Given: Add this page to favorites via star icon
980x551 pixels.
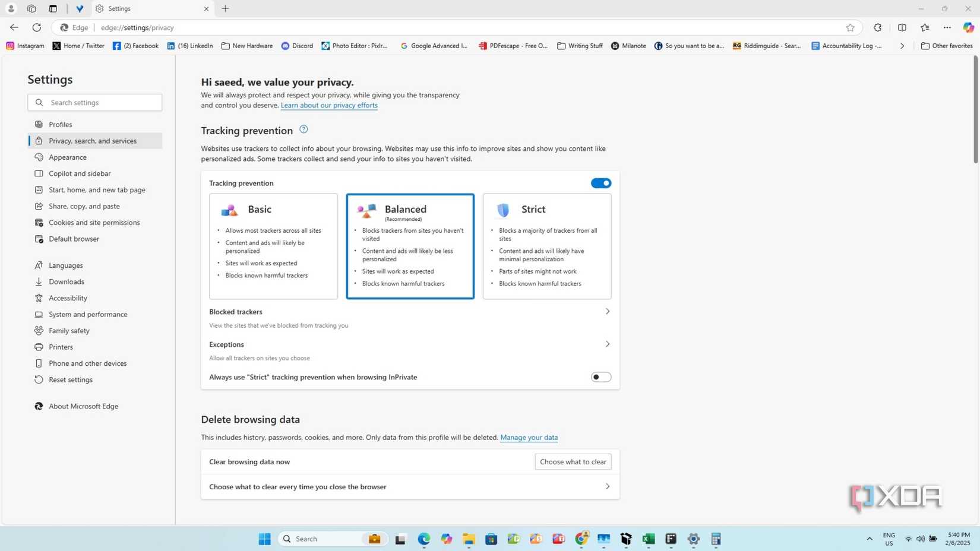Looking at the screenshot, I should 851,27.
